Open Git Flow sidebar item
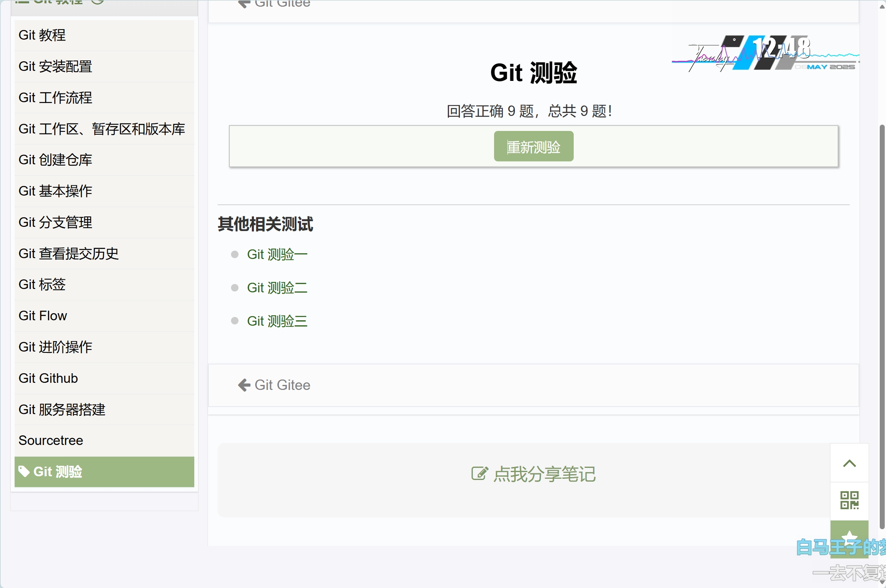The width and height of the screenshot is (886, 588). pyautogui.click(x=43, y=316)
